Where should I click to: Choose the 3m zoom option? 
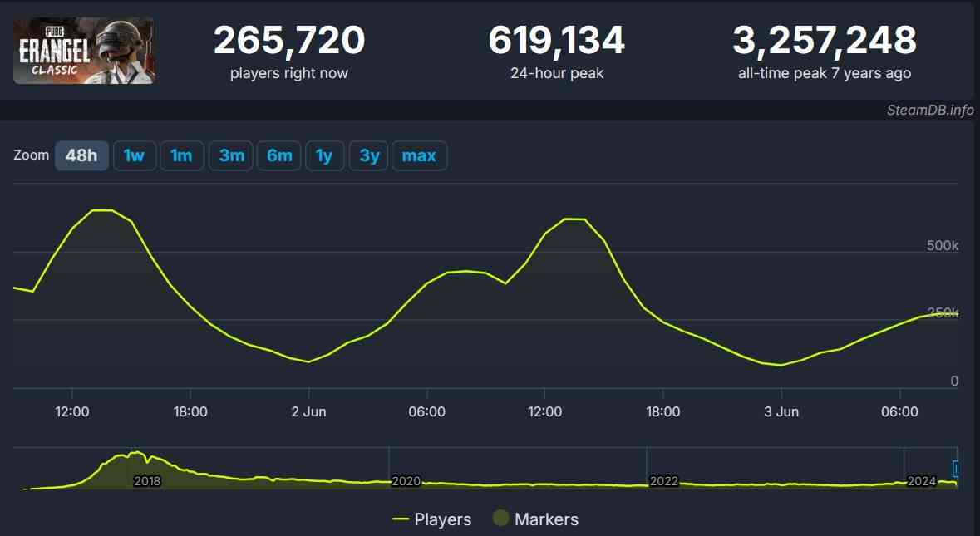[x=231, y=155]
